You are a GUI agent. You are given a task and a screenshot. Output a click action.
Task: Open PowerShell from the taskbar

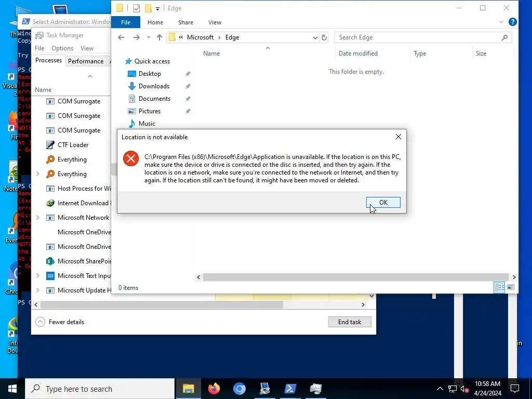(290, 389)
